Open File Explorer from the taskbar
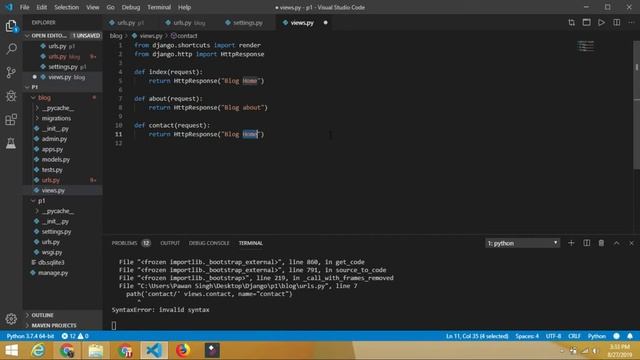640x360 pixels. tap(96, 350)
